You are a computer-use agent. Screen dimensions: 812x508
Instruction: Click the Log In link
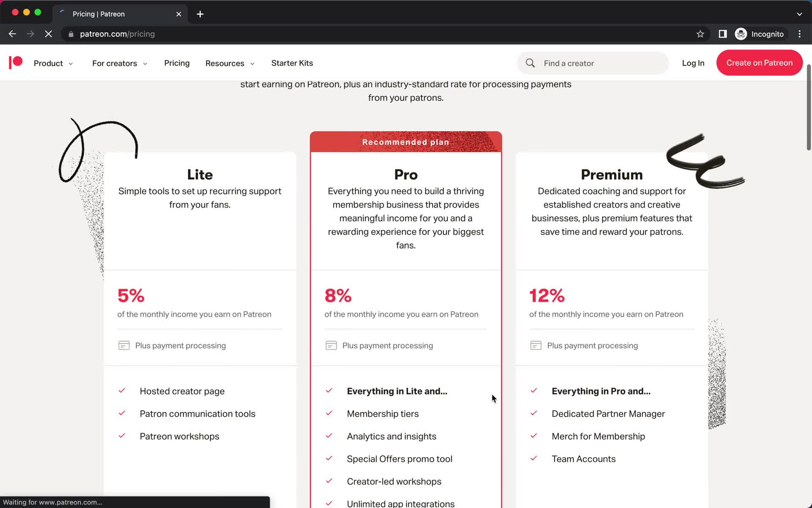click(x=693, y=63)
